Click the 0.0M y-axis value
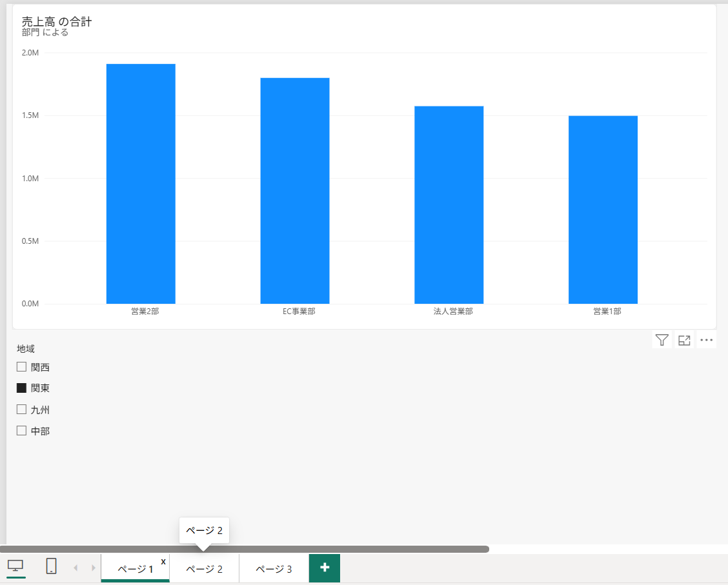 pos(30,304)
